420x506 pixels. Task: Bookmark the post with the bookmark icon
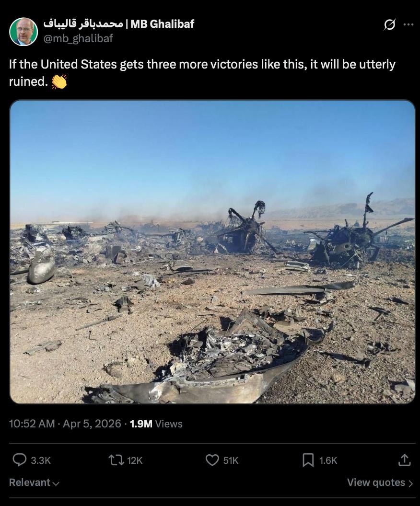[x=308, y=460]
